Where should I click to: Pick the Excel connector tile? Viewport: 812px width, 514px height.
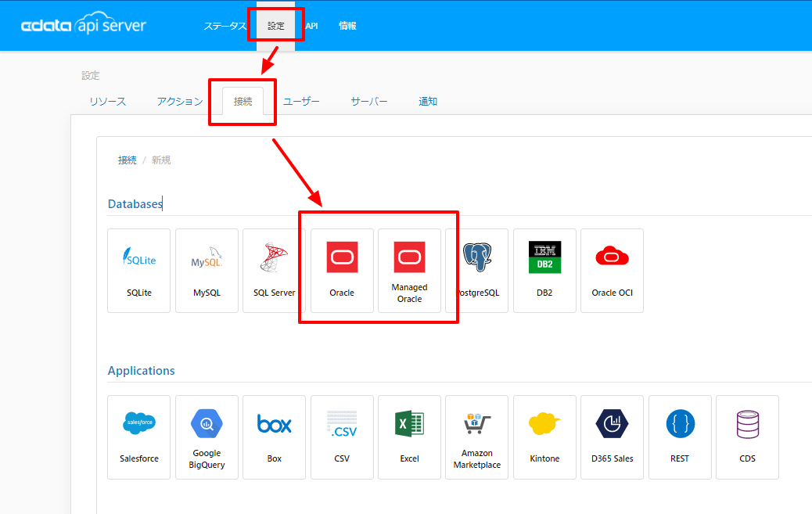[x=409, y=437]
